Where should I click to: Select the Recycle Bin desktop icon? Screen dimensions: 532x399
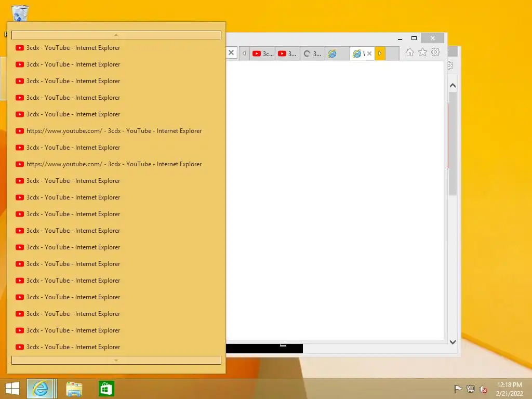(x=20, y=14)
